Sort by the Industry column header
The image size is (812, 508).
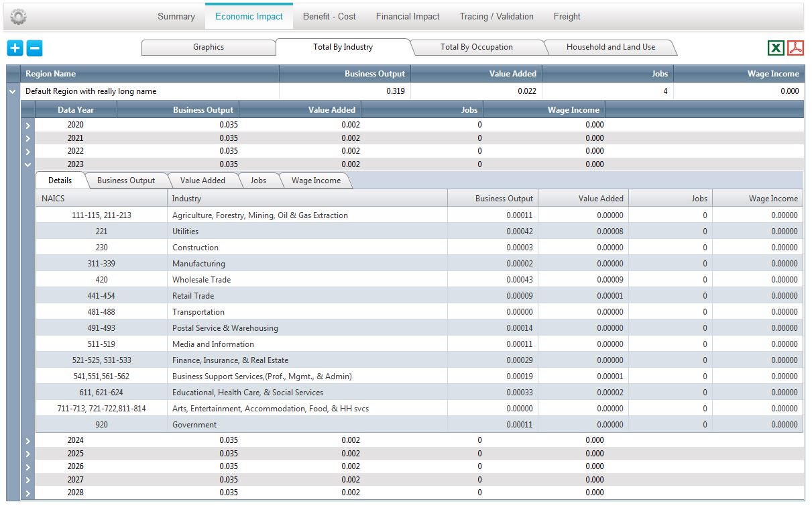307,198
